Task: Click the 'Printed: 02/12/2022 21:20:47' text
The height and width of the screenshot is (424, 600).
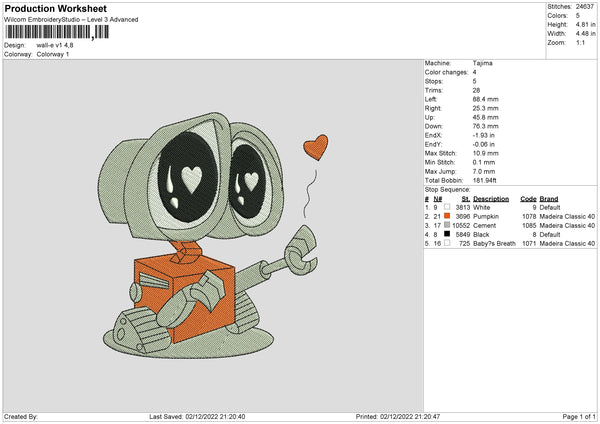Action: (x=398, y=417)
